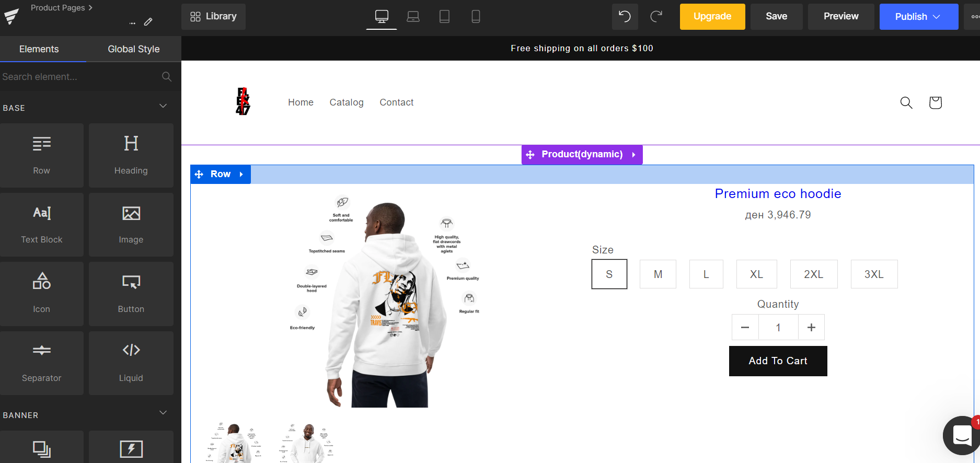The width and height of the screenshot is (980, 463).
Task: Click the pencil edit title icon
Action: pos(148,21)
